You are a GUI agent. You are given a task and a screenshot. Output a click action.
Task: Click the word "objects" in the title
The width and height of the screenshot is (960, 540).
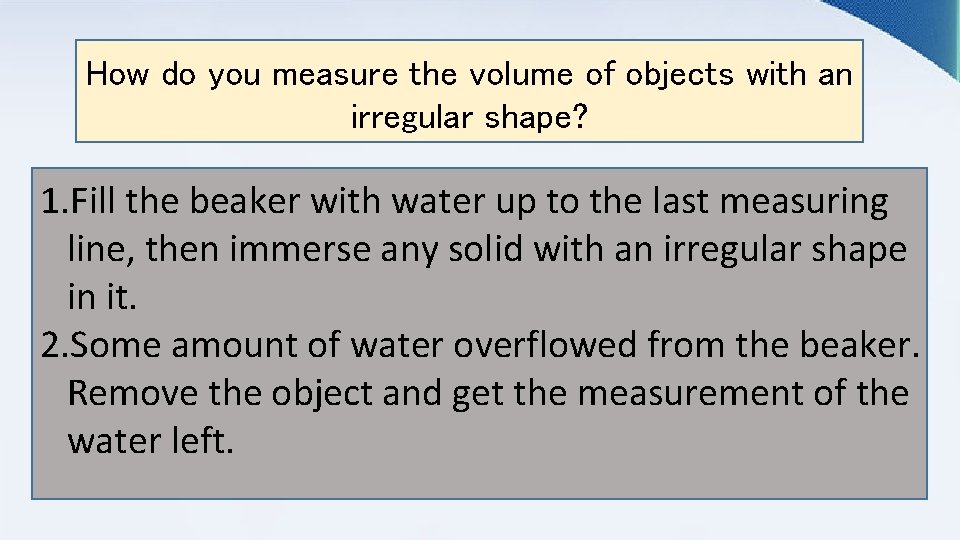[x=679, y=75]
